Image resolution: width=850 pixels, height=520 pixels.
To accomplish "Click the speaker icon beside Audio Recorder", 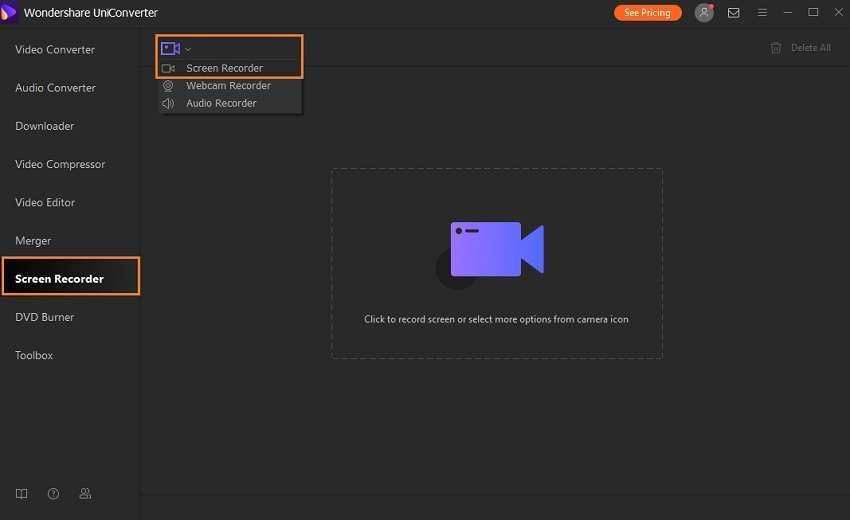I will (x=168, y=103).
